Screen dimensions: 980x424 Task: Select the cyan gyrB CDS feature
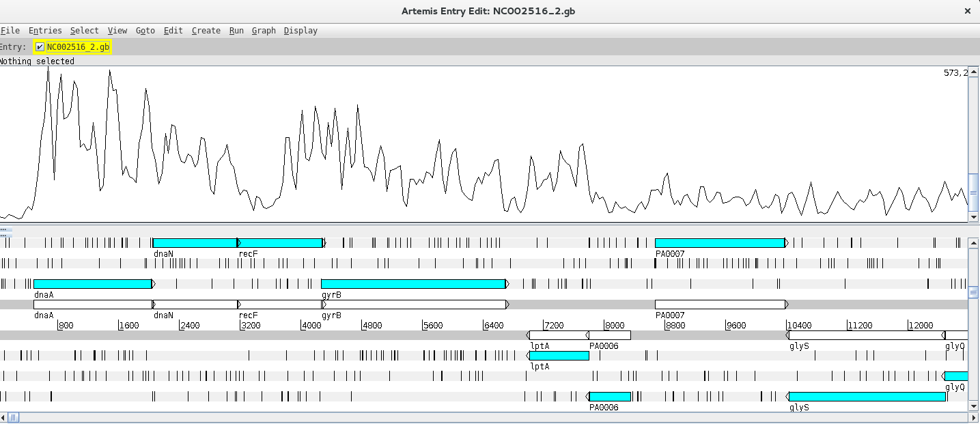pyautogui.click(x=412, y=284)
